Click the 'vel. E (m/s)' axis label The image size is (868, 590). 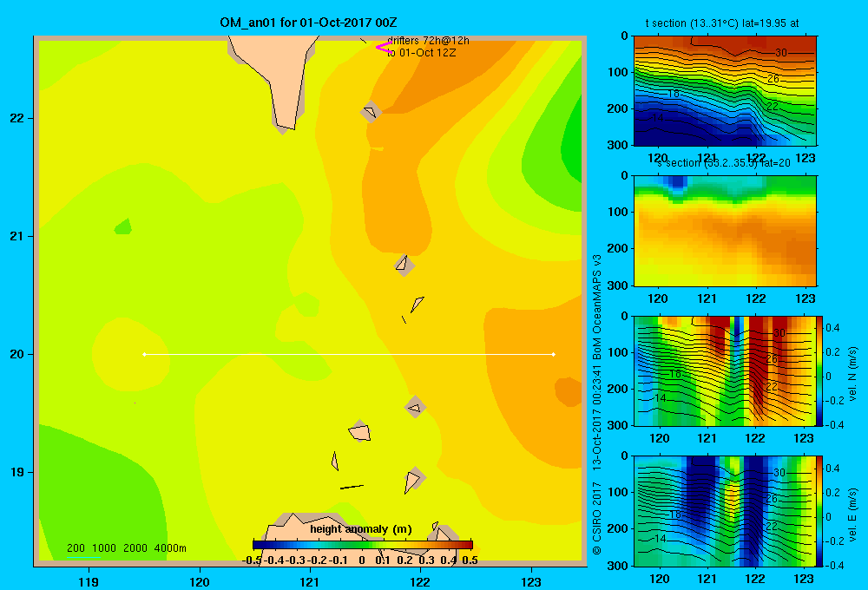pyautogui.click(x=852, y=515)
